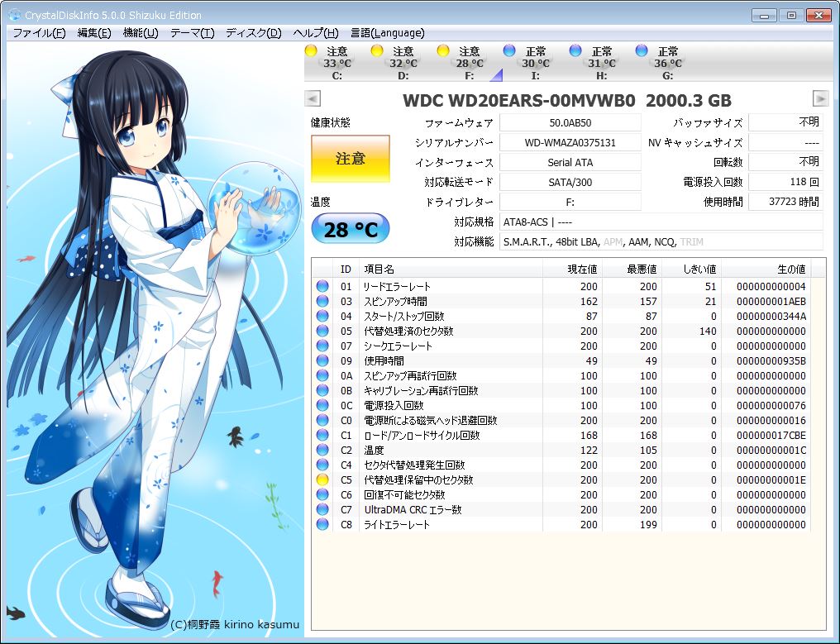The image size is (840, 644).
Task: Click status orb for ID C0 row
Action: pyautogui.click(x=322, y=421)
